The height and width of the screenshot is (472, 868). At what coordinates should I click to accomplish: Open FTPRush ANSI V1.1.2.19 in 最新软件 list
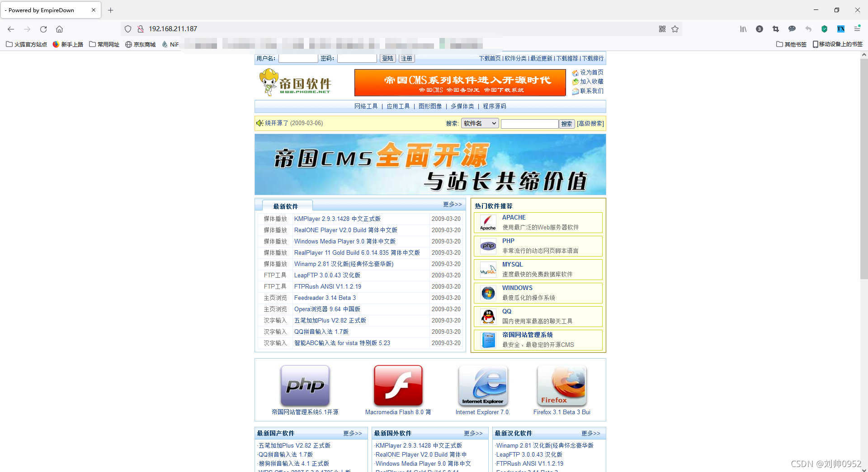328,286
